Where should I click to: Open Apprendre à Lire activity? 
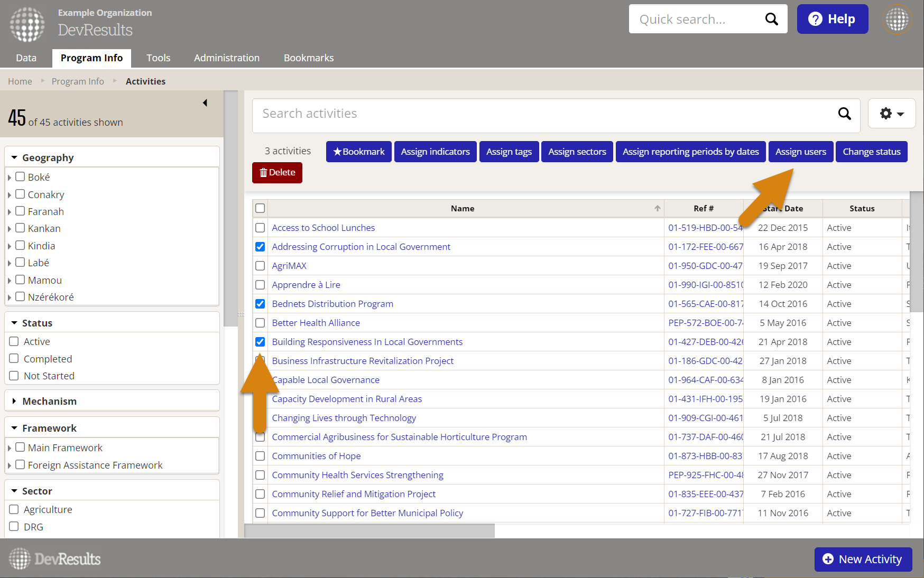tap(306, 285)
